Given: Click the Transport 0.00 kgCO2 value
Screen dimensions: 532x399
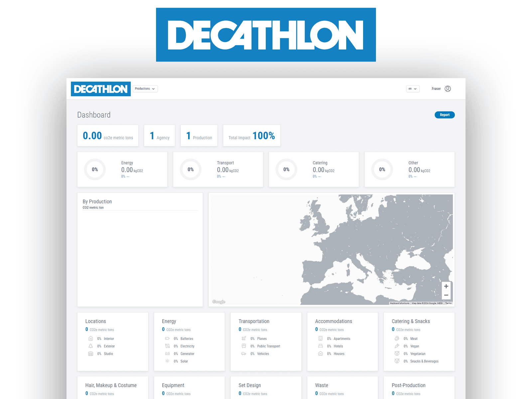Looking at the screenshot, I should click(228, 170).
